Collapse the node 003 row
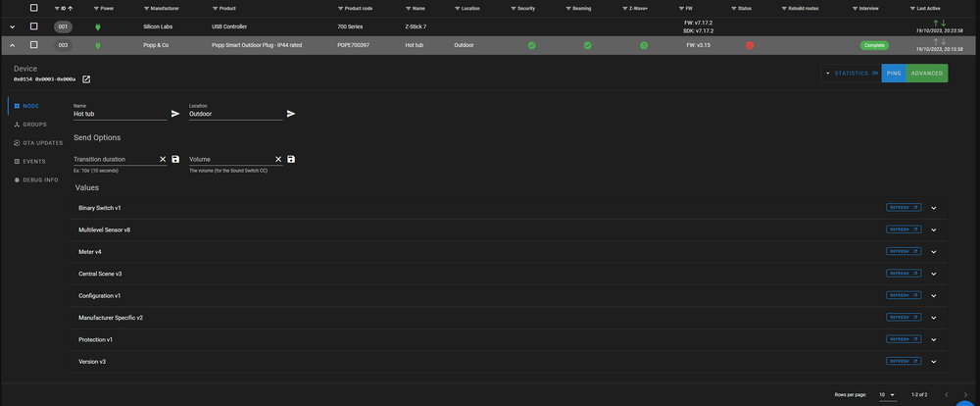The image size is (980, 406). 12,46
